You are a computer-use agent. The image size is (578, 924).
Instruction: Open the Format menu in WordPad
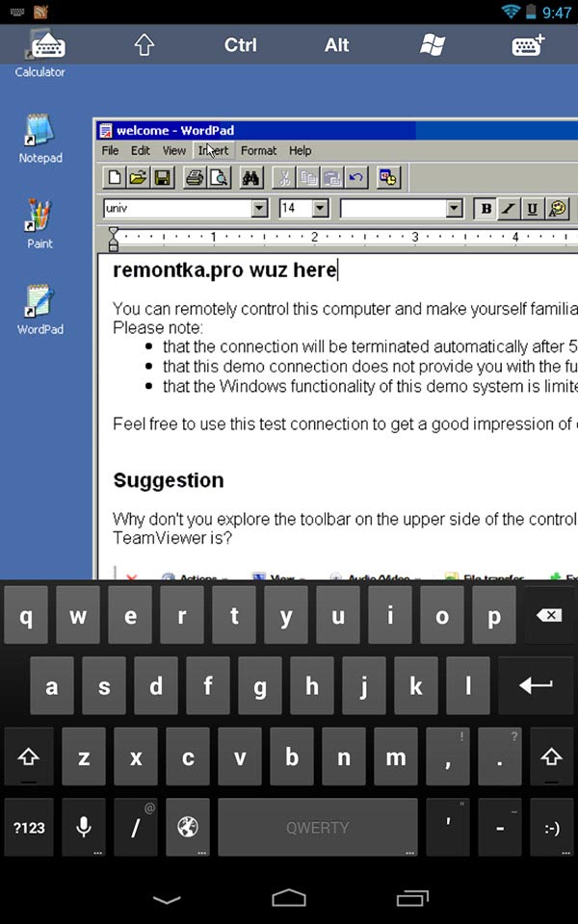pos(258,150)
